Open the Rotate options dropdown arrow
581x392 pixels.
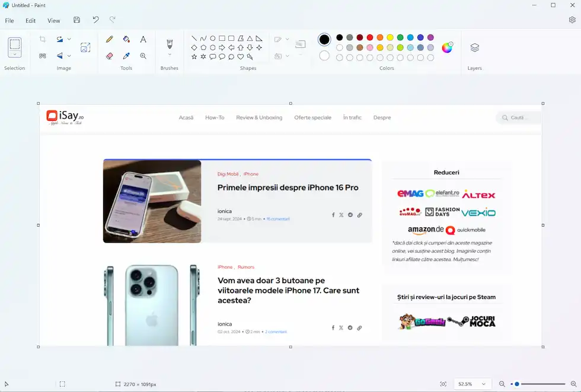coord(69,39)
